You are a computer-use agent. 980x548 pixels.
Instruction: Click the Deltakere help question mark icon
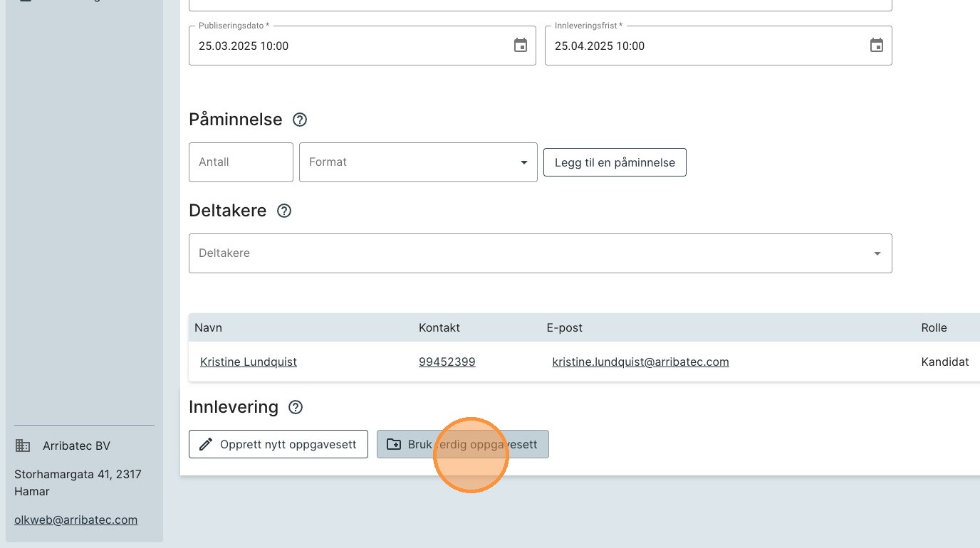[x=284, y=211]
